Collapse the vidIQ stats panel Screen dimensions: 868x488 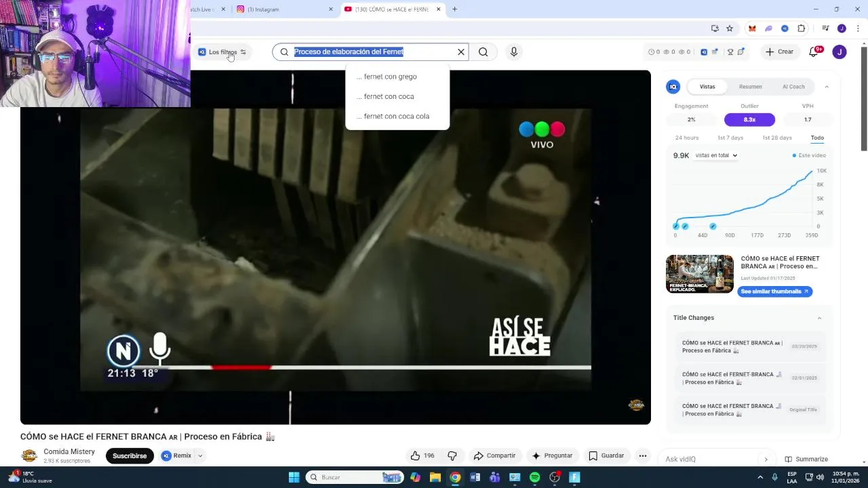(x=827, y=87)
